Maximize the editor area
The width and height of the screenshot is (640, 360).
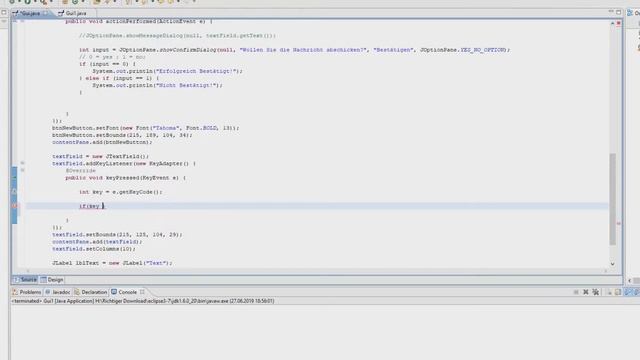pos(618,12)
